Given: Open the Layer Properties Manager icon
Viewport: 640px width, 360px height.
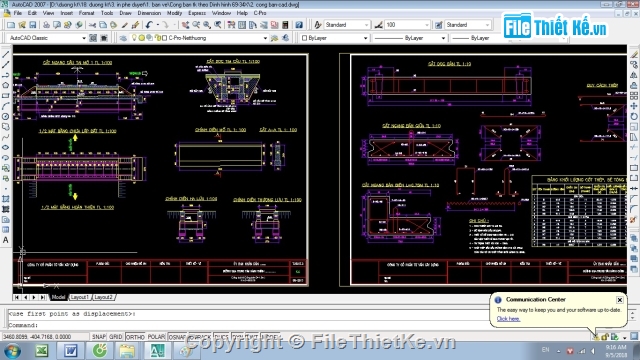Looking at the screenshot, I should [x=123, y=38].
